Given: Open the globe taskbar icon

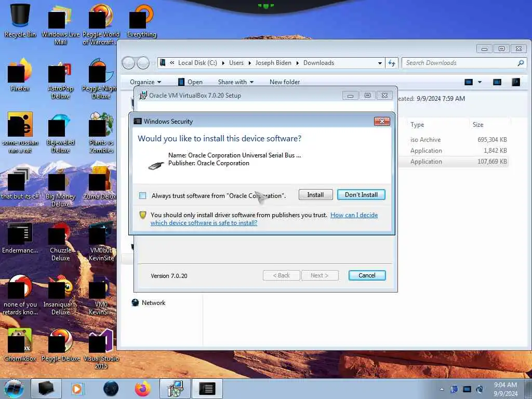Looking at the screenshot, I should [111, 389].
